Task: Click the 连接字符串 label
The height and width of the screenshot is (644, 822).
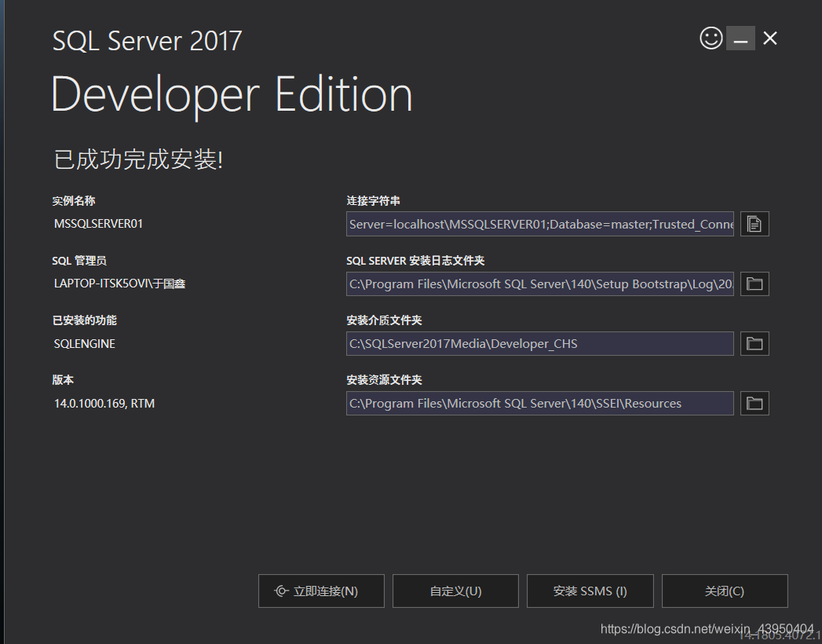Action: (373, 201)
